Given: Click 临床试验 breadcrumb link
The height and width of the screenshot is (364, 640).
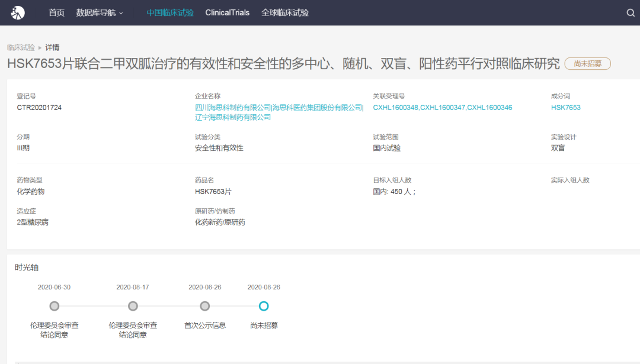Looking at the screenshot, I should pos(21,48).
